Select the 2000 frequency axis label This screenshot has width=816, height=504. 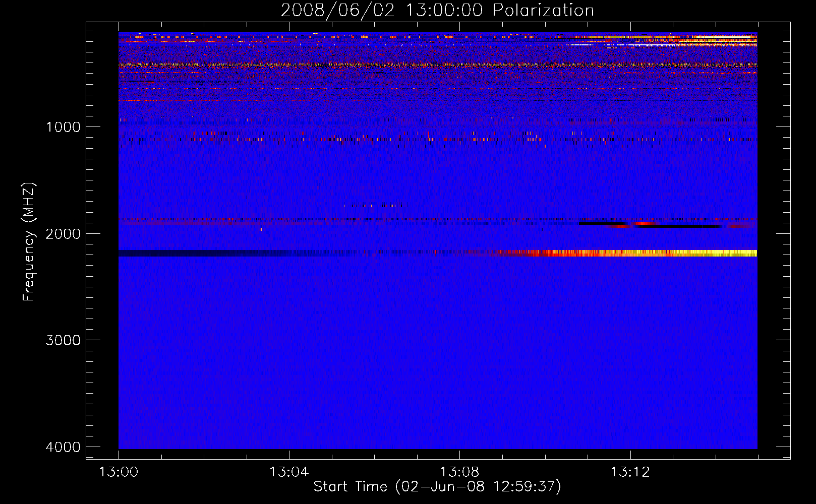pyautogui.click(x=63, y=234)
